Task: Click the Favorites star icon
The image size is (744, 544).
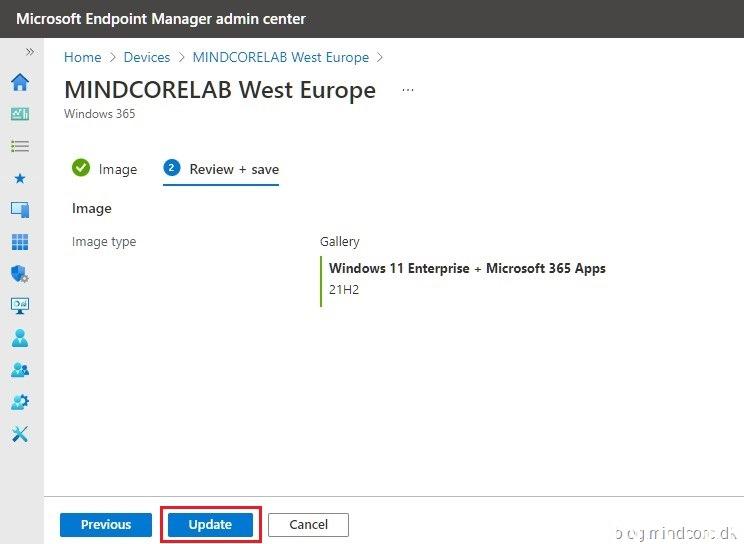Action: click(19, 178)
